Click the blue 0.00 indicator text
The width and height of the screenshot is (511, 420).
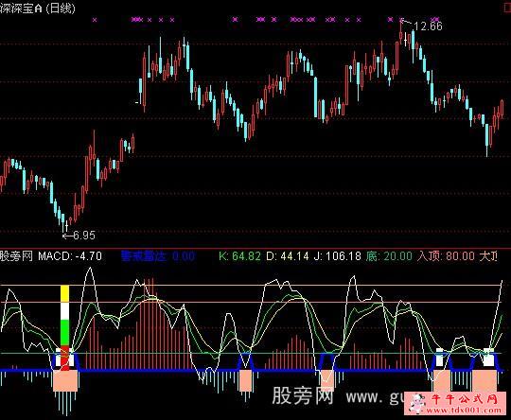(x=184, y=256)
